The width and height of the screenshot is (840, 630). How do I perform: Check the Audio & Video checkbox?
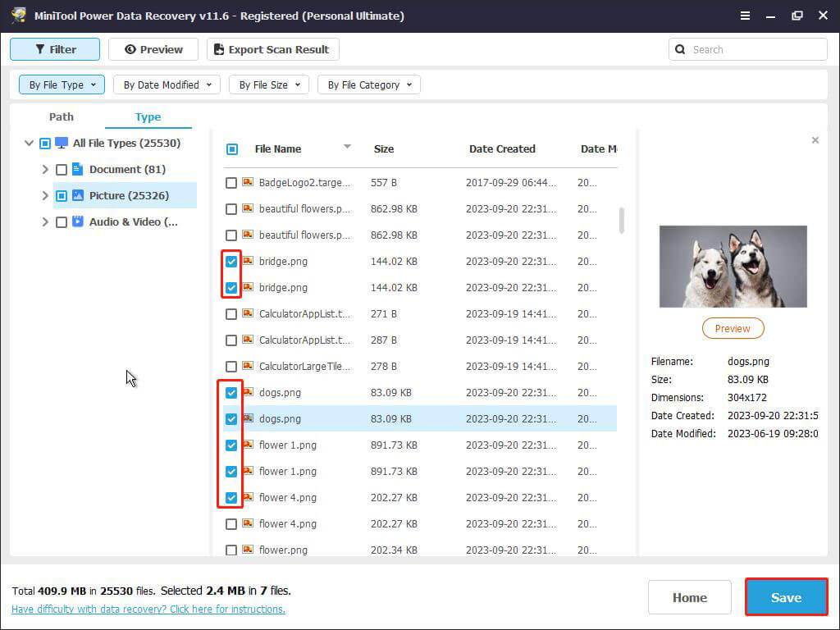click(x=62, y=222)
